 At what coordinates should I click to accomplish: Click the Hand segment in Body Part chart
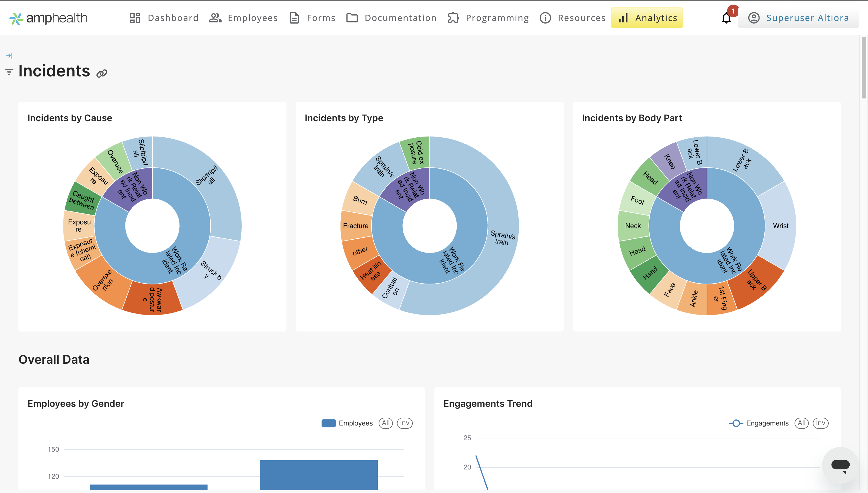pyautogui.click(x=650, y=273)
